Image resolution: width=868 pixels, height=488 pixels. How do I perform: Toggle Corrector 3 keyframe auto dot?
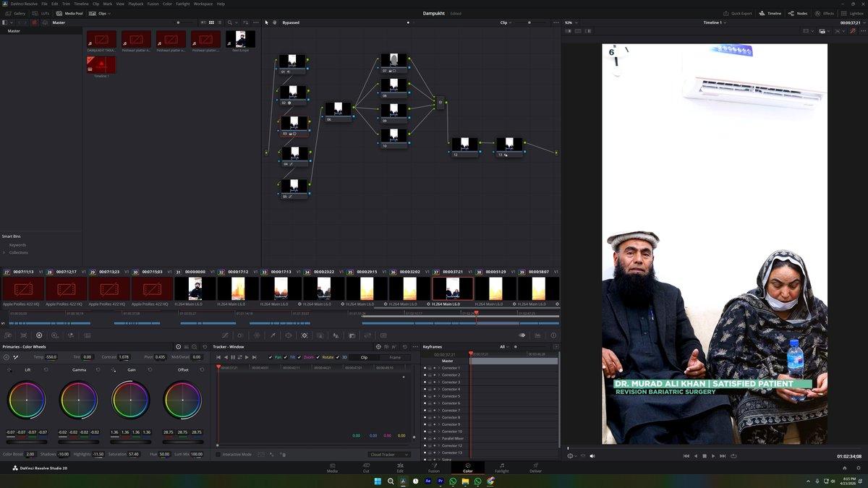(x=434, y=382)
